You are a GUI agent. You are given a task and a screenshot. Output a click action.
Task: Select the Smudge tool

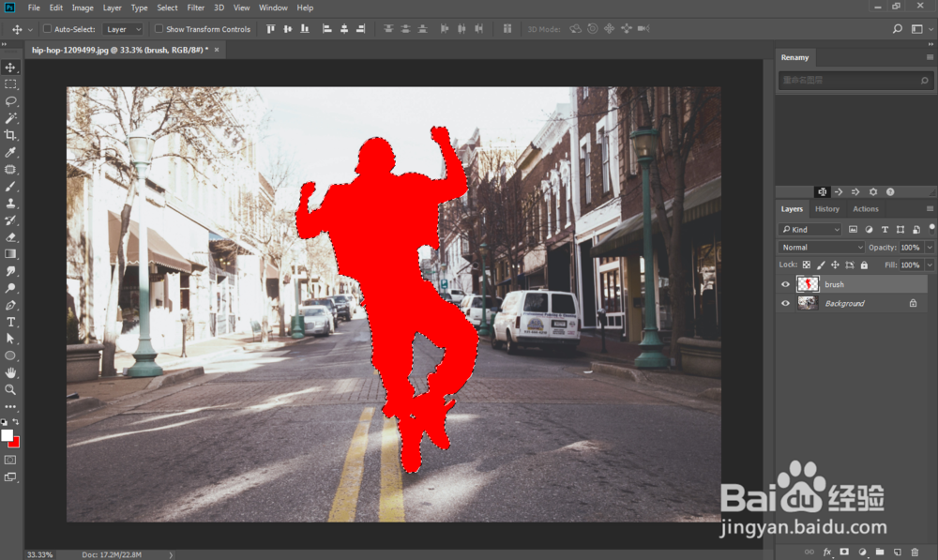10,271
